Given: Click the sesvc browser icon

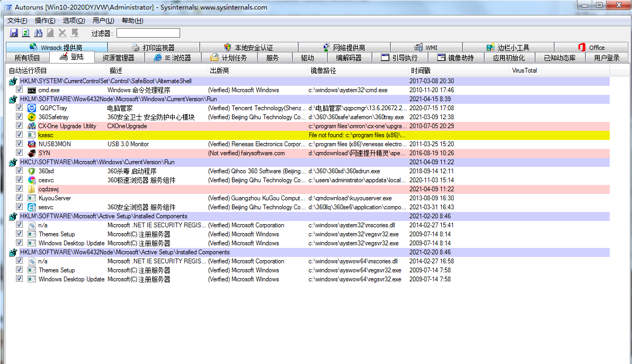Looking at the screenshot, I should (x=32, y=207).
